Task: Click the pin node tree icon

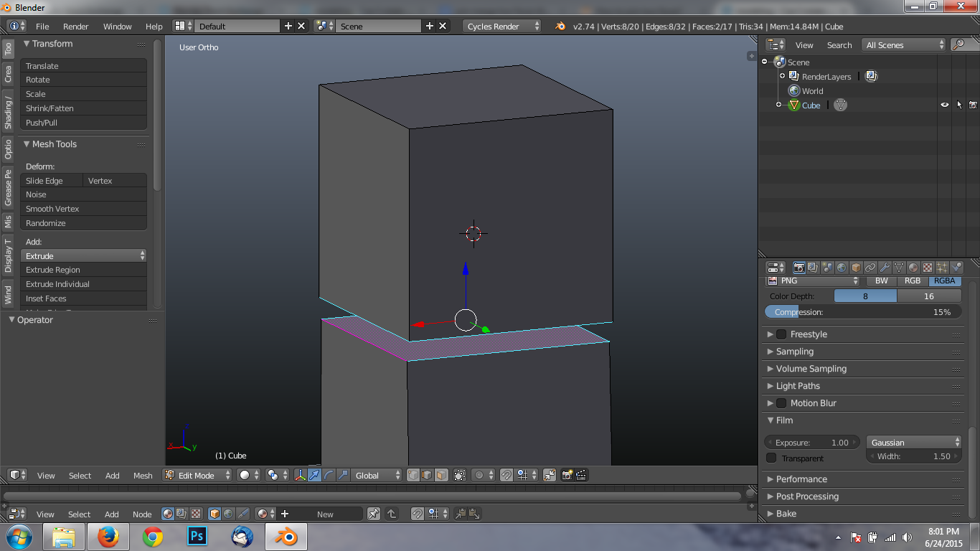Action: pos(374,514)
